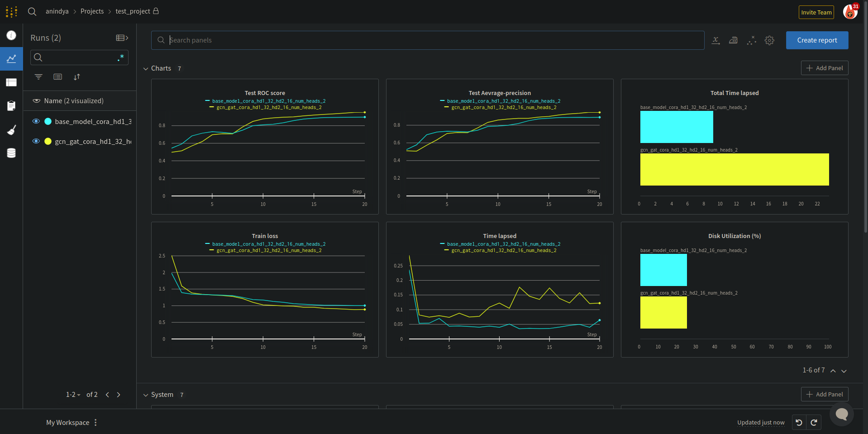Image resolution: width=868 pixels, height=434 pixels.
Task: Toggle visibility of all runs in Name header
Action: click(37, 101)
